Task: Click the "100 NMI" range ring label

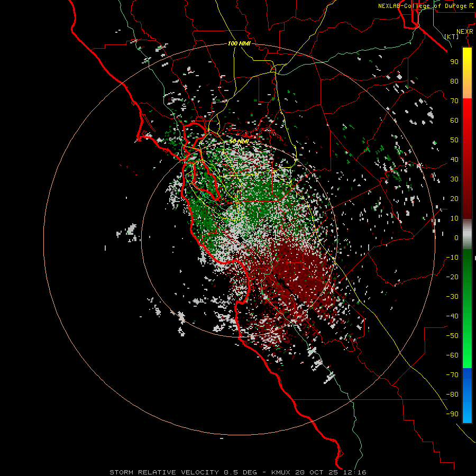Action: tap(239, 43)
